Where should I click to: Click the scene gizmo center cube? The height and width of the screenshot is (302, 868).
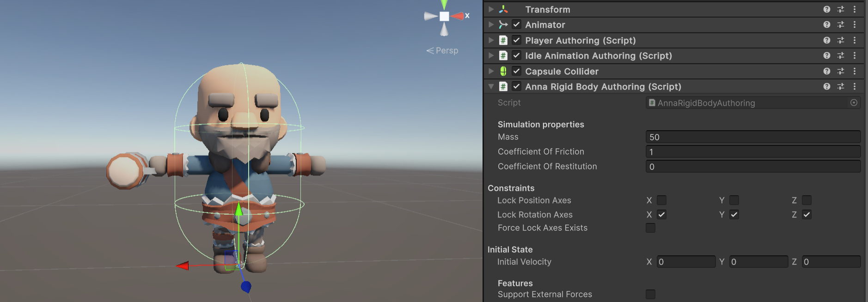444,16
